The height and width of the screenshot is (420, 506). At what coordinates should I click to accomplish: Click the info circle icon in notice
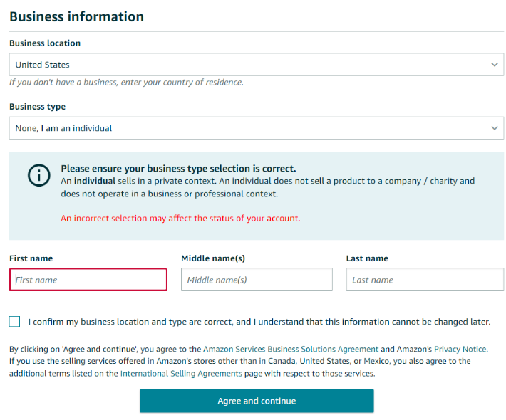(x=38, y=175)
